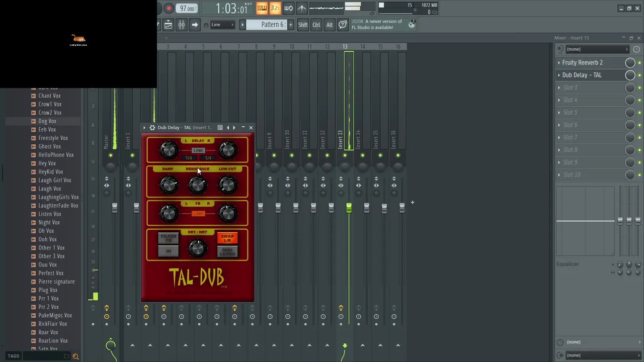Viewport: 644px width, 362px height.
Task: Open the Line snap dropdown
Action: (x=222, y=25)
